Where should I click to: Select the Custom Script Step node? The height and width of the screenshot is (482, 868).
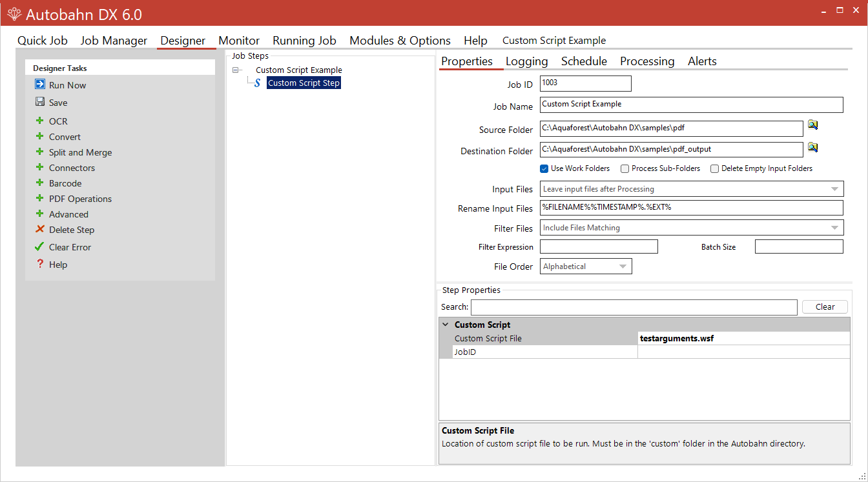pos(304,83)
